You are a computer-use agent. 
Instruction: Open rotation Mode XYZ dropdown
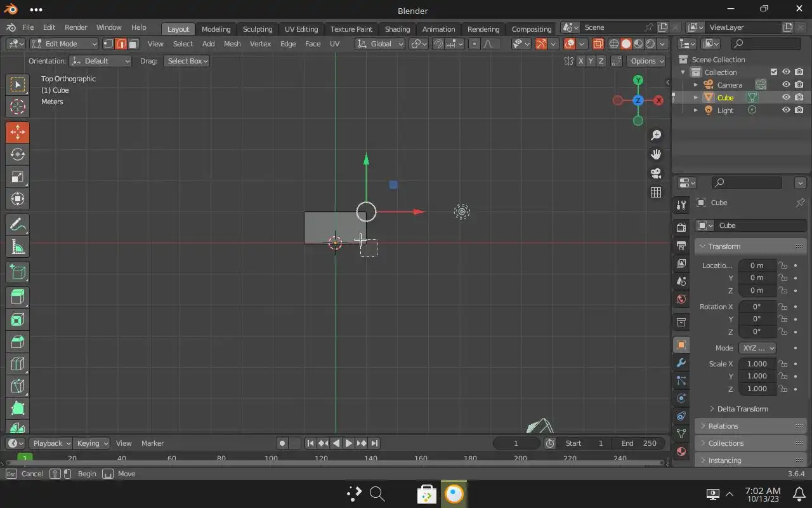click(757, 348)
